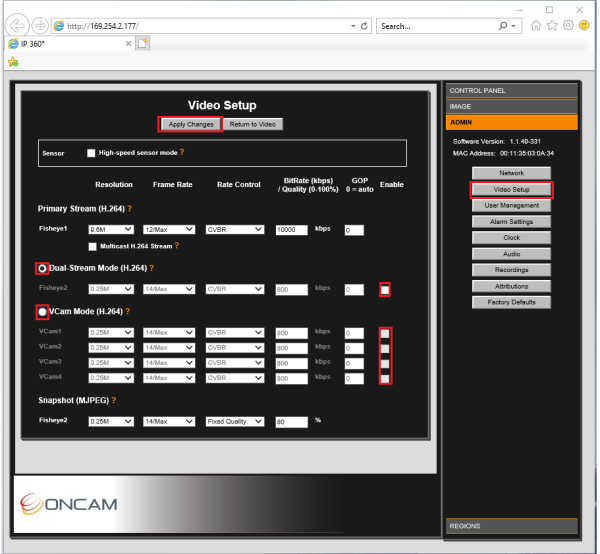The image size is (600, 554).
Task: Click the help icon next to Multicast H.264 Stream
Action: (x=176, y=246)
